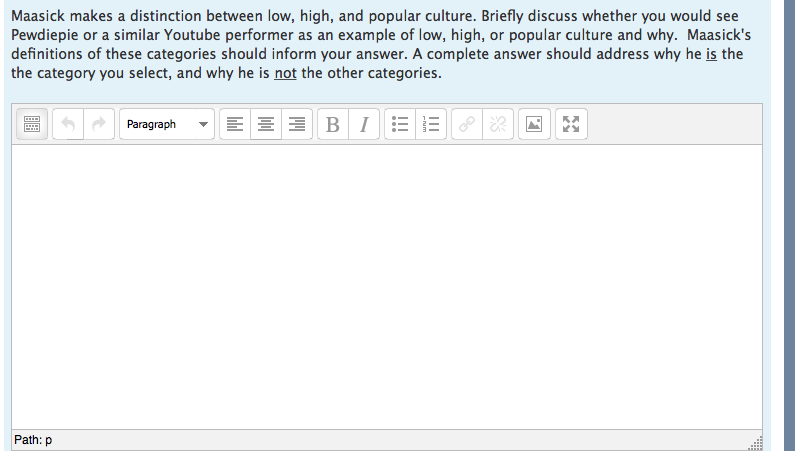Screen dimensions: 795x451
Task: Align text center
Action: pyautogui.click(x=266, y=124)
